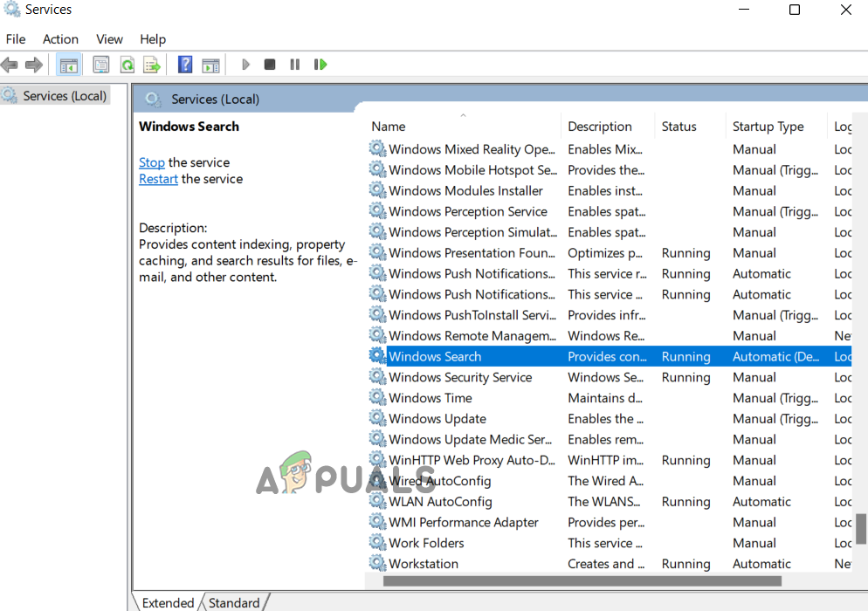Click the Stop the service link
Screen dimensions: 868x611
pos(151,162)
